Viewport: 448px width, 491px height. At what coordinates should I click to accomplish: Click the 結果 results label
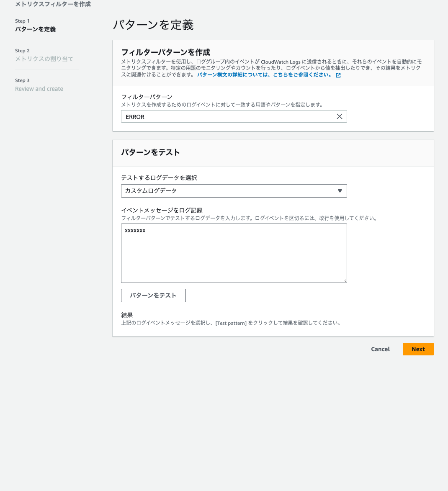127,315
